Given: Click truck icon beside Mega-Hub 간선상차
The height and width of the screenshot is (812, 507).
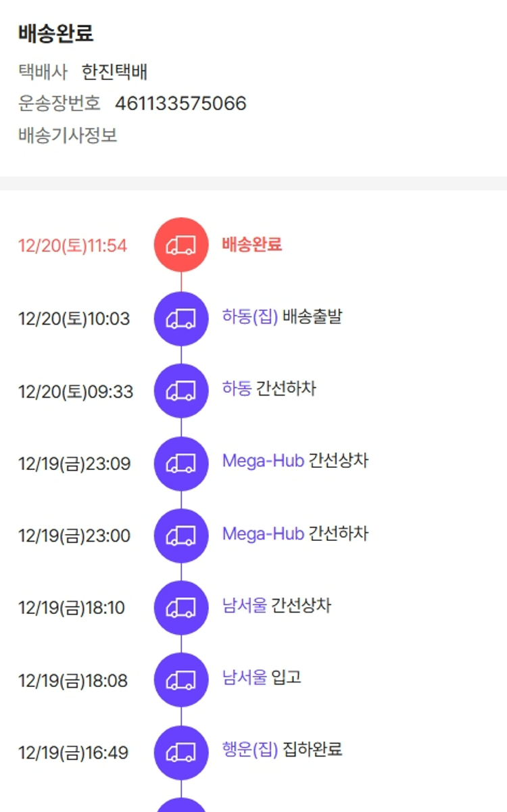Looking at the screenshot, I should tap(181, 463).
